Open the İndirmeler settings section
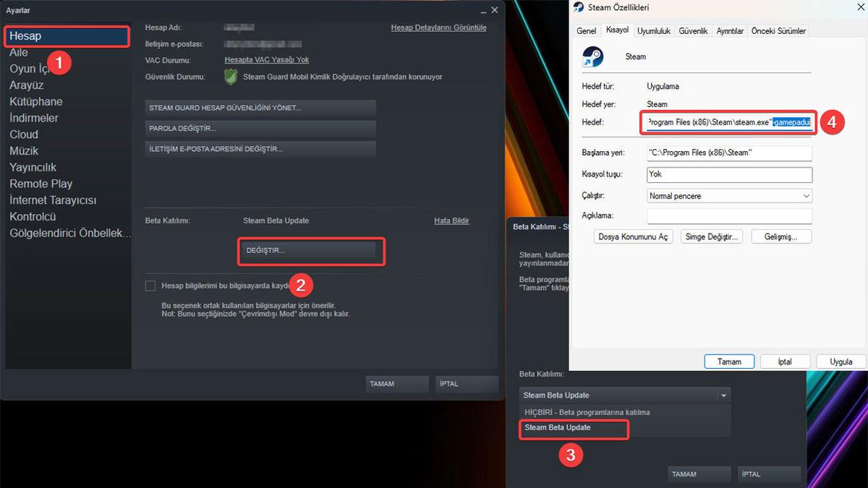The width and height of the screenshot is (868, 488). 33,118
